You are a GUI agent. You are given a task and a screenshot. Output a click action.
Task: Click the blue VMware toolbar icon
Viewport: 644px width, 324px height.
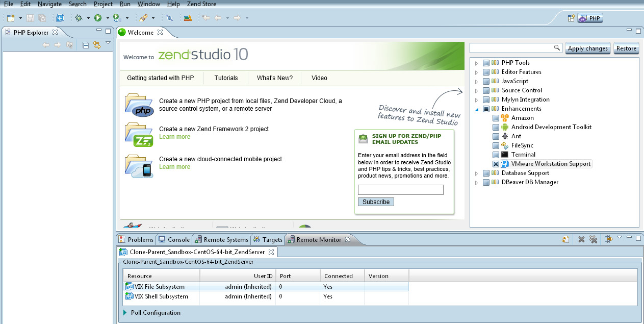click(60, 18)
